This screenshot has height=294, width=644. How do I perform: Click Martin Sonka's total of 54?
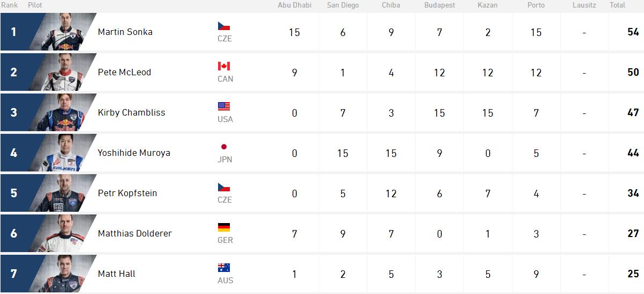[633, 32]
